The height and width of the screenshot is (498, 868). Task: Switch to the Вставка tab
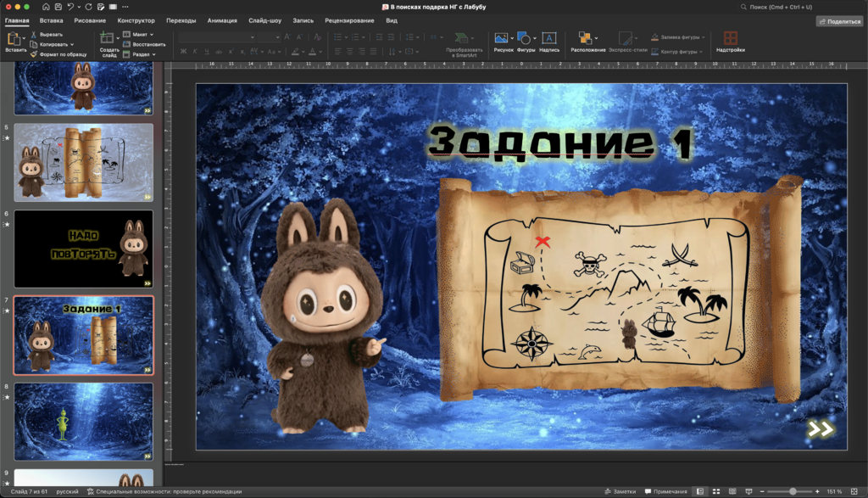52,20
